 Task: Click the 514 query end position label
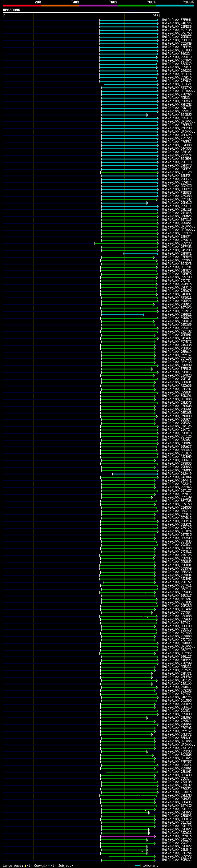click(155, 15)
